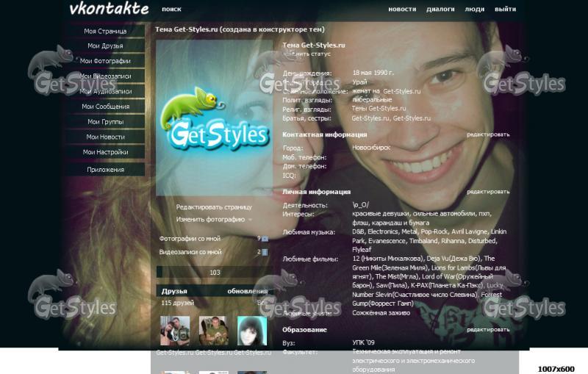Edit the Контактная информация section
The height and width of the screenshot is (374, 588).
pyautogui.click(x=487, y=135)
